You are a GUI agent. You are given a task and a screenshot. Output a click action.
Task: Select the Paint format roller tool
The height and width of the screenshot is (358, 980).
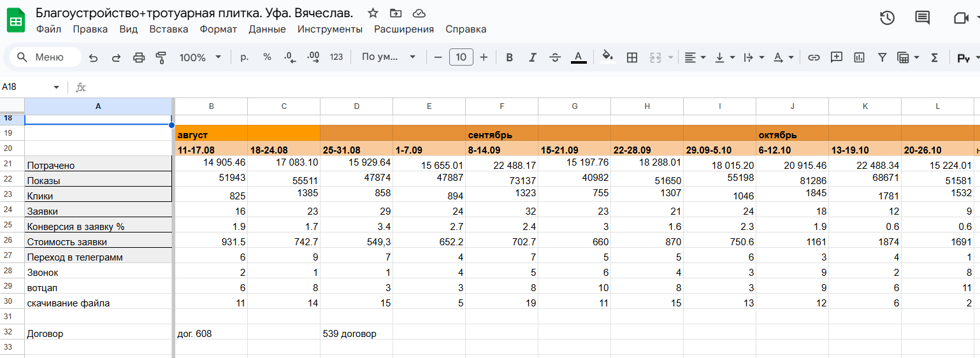(161, 57)
